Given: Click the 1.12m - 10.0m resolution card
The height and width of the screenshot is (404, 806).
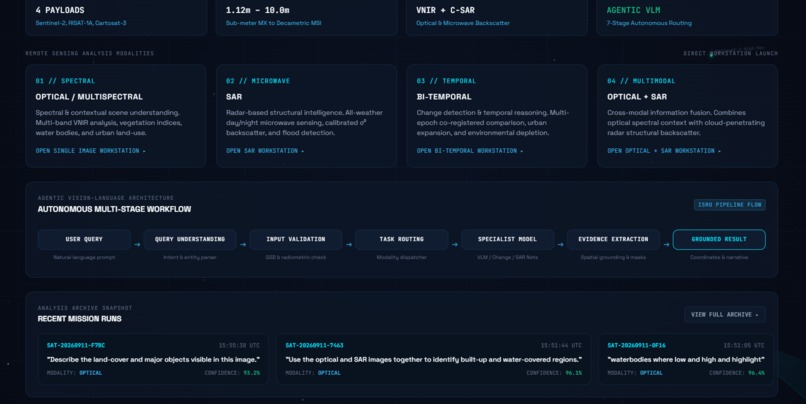Looking at the screenshot, I should (x=306, y=16).
